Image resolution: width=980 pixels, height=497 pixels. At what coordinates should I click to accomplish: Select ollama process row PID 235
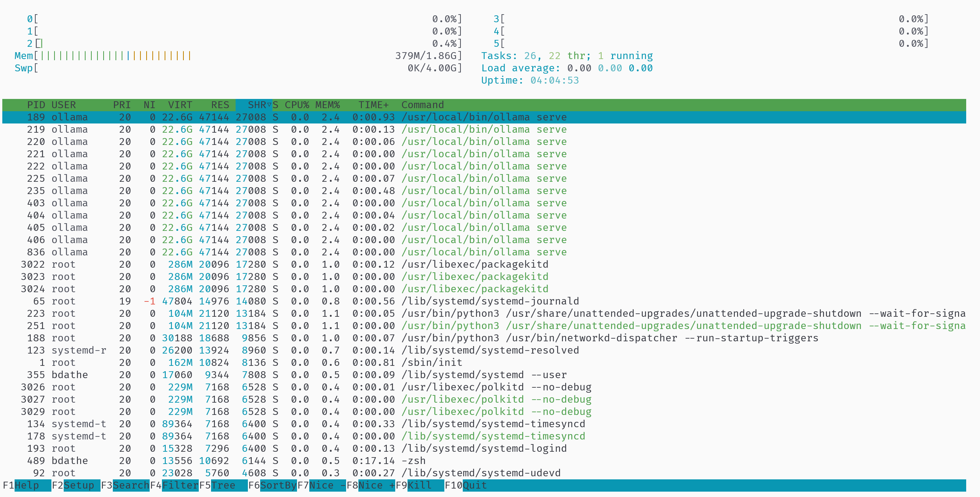(x=484, y=191)
